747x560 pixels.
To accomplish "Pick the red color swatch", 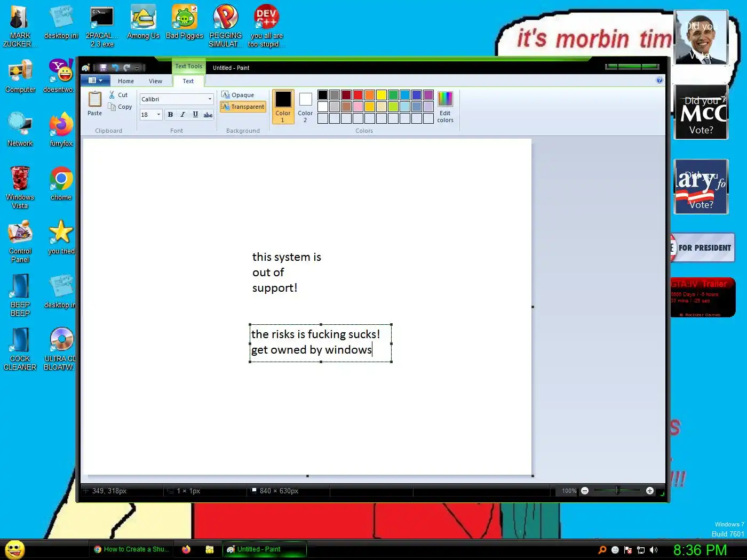I will tap(358, 95).
